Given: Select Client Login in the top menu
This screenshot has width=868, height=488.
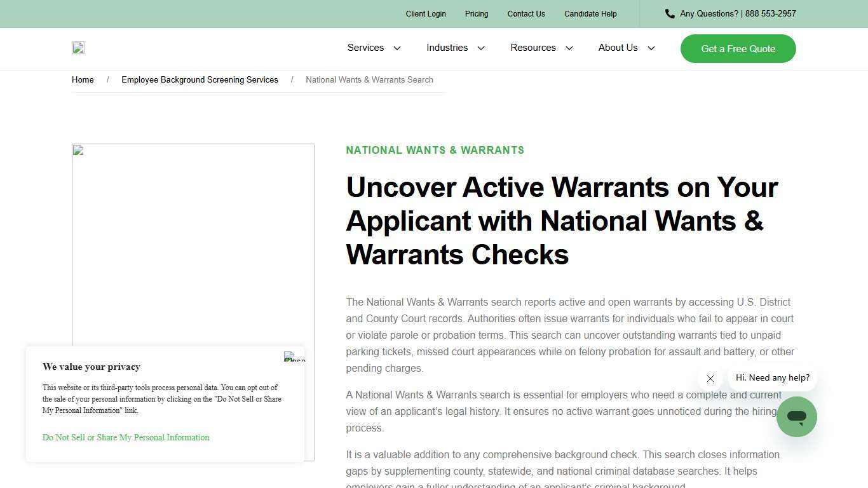Looking at the screenshot, I should point(426,13).
